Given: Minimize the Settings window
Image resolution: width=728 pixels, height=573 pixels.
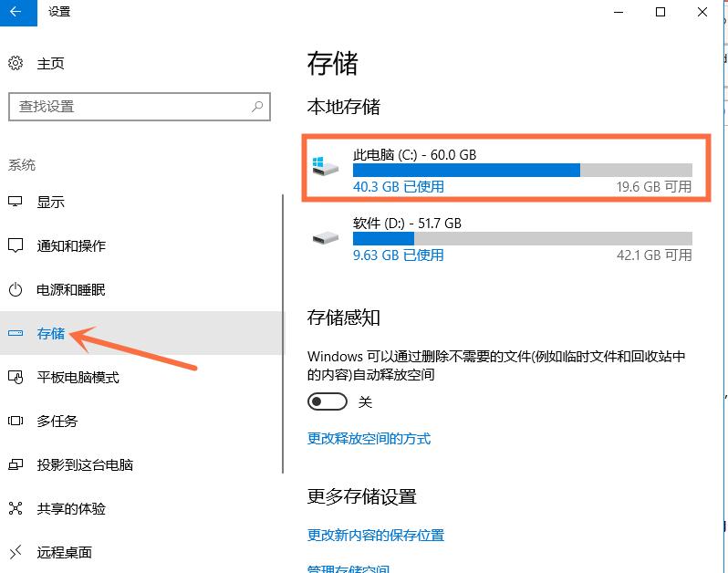Looking at the screenshot, I should 619,12.
